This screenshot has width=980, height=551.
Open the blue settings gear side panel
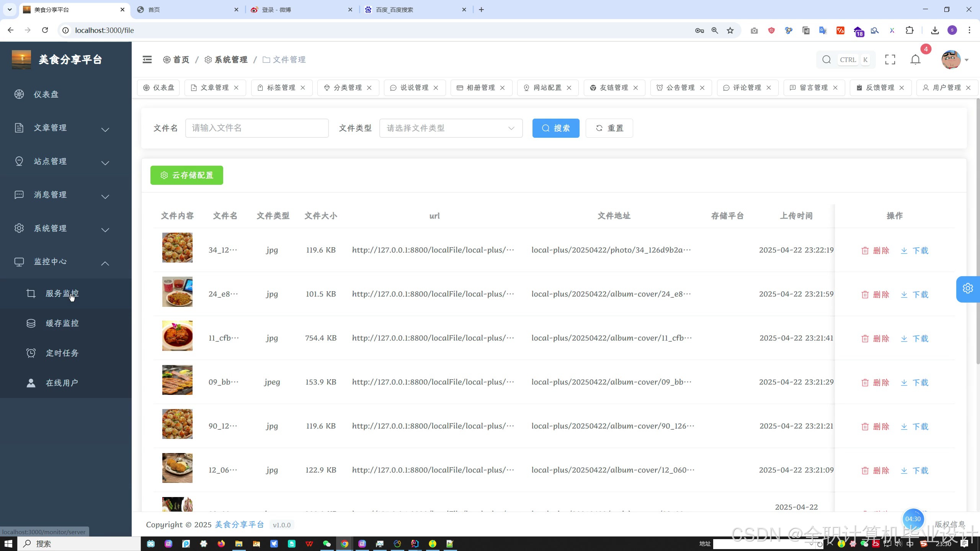coord(968,289)
